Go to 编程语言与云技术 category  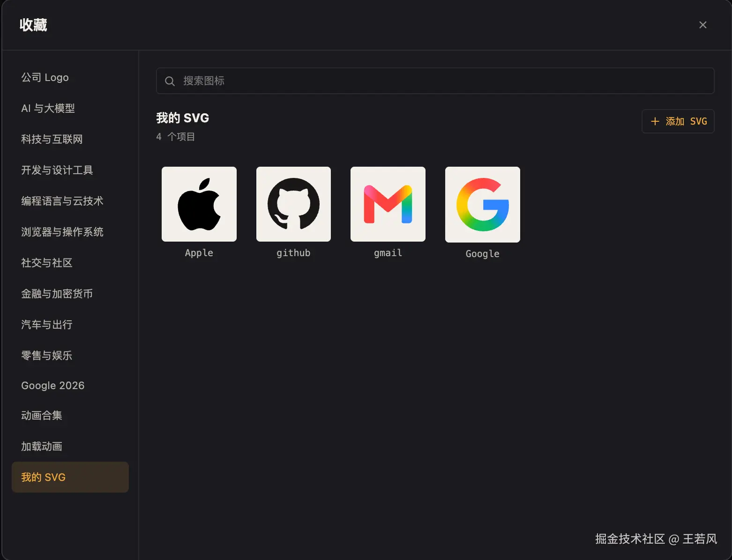(70, 201)
